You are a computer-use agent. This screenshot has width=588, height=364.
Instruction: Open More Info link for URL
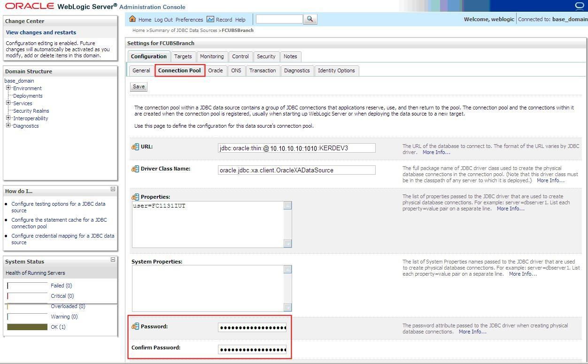coord(436,152)
